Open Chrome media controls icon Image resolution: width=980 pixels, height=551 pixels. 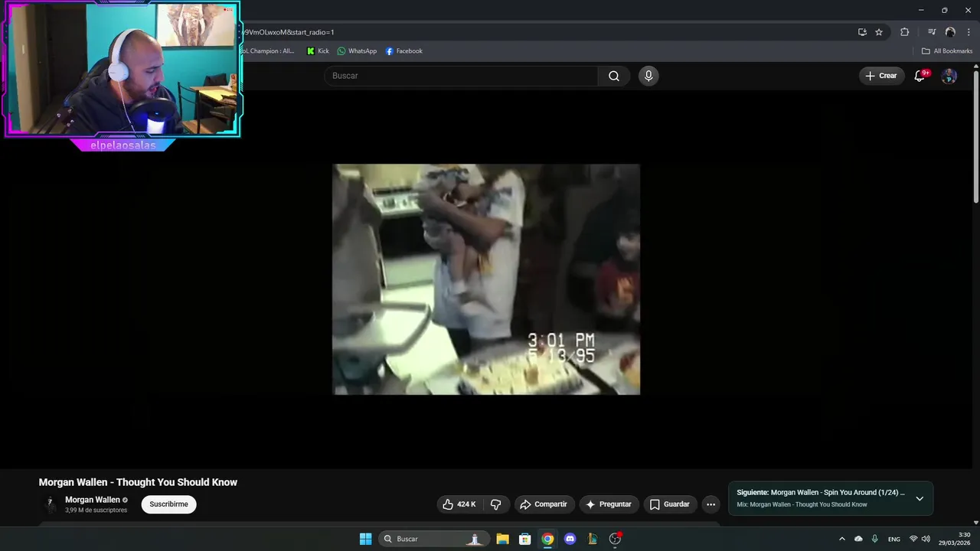pyautogui.click(x=932, y=32)
